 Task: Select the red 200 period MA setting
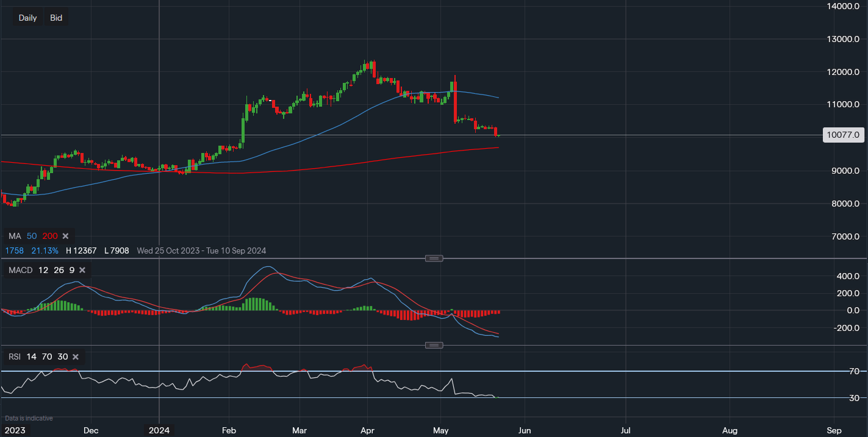[x=49, y=236]
